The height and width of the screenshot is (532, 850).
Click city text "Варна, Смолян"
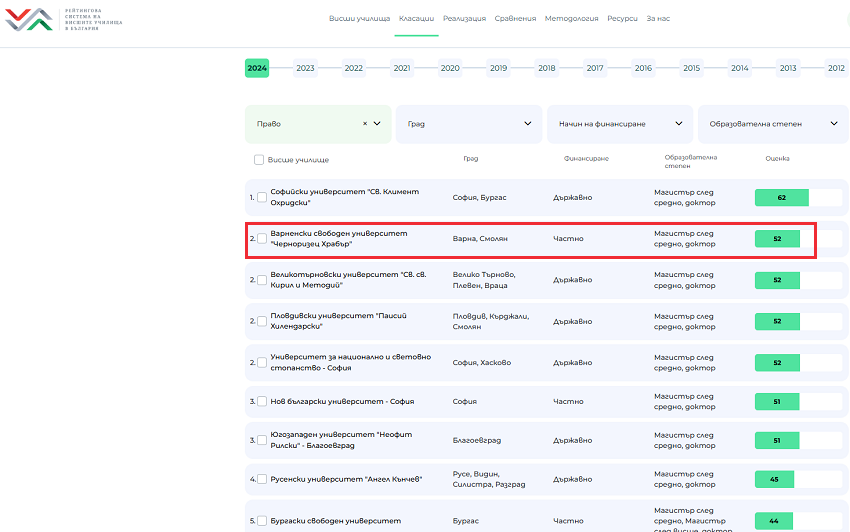tap(480, 239)
